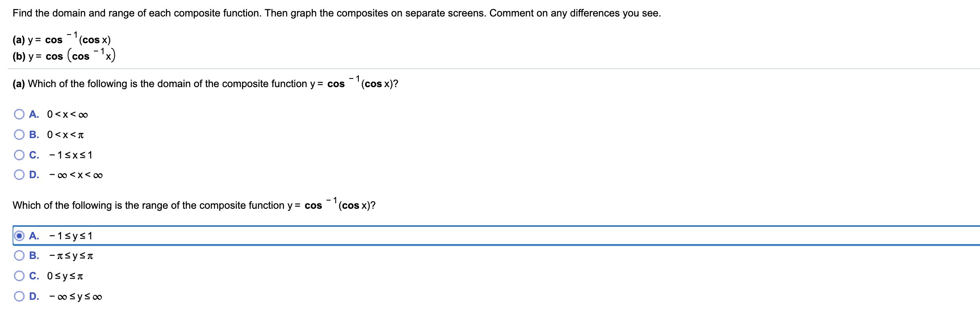Pick domain radio button D, −∞<x<∞
980x310 pixels.
click(x=19, y=175)
